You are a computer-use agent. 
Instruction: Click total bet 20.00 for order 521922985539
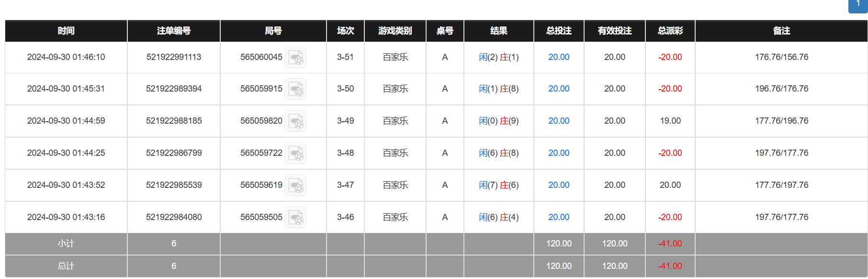[559, 185]
